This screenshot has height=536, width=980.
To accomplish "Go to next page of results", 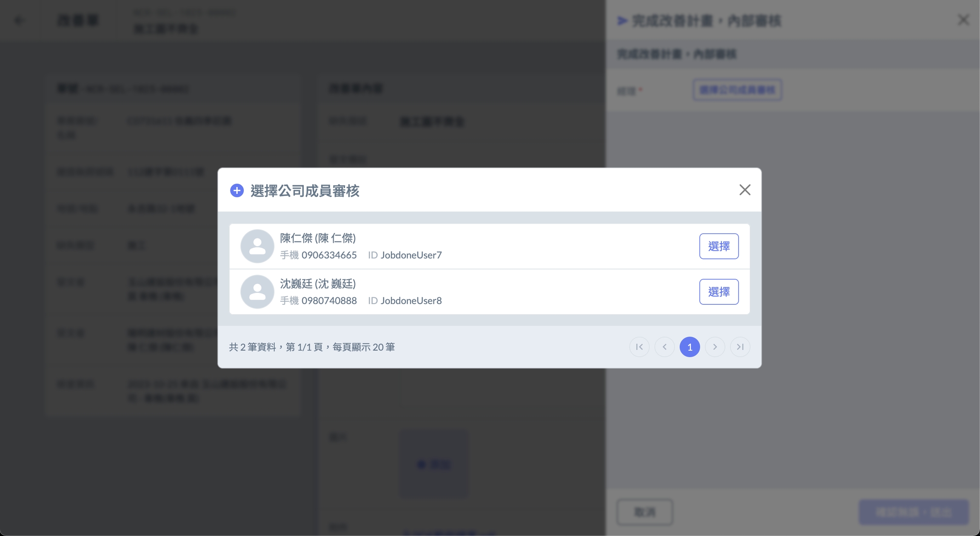I will click(x=715, y=347).
